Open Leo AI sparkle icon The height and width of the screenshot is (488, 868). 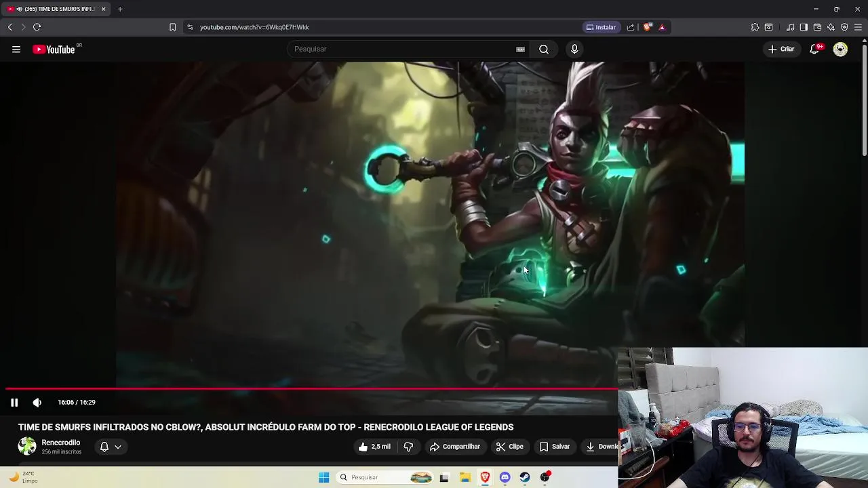tap(831, 27)
